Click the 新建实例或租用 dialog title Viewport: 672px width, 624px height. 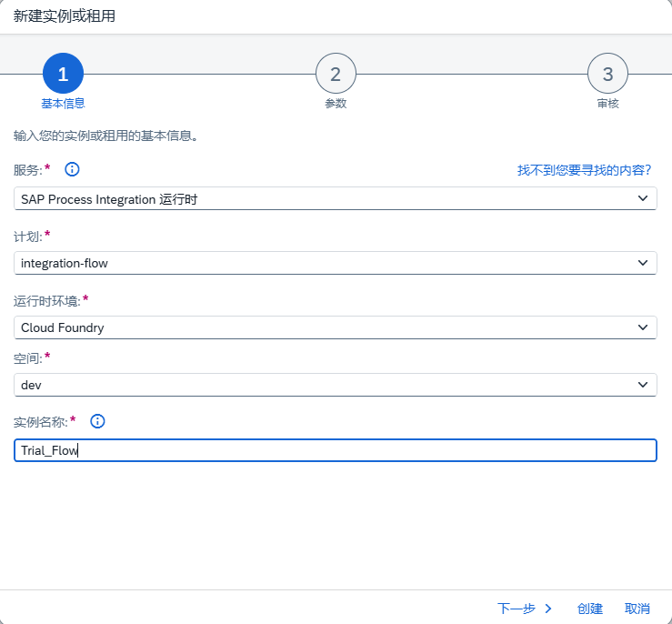tap(65, 16)
